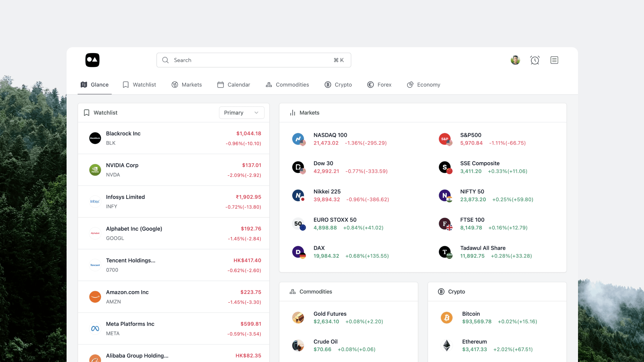644x362 pixels.
Task: Go to the Forex tab
Action: 379,85
